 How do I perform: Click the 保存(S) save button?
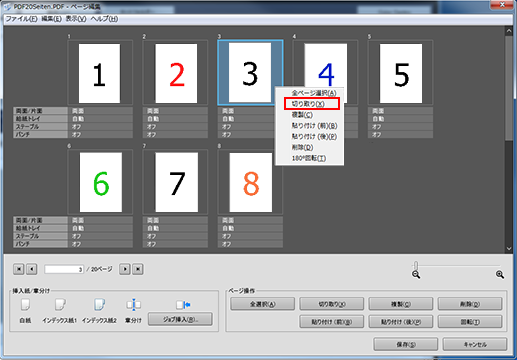pos(406,344)
